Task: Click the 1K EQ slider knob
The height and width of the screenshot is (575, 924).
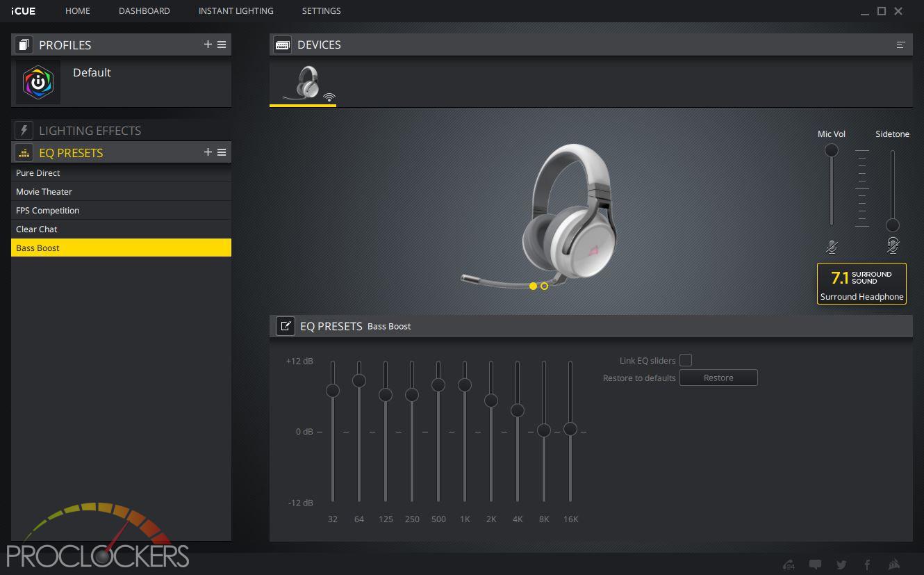Action: pyautogui.click(x=465, y=384)
